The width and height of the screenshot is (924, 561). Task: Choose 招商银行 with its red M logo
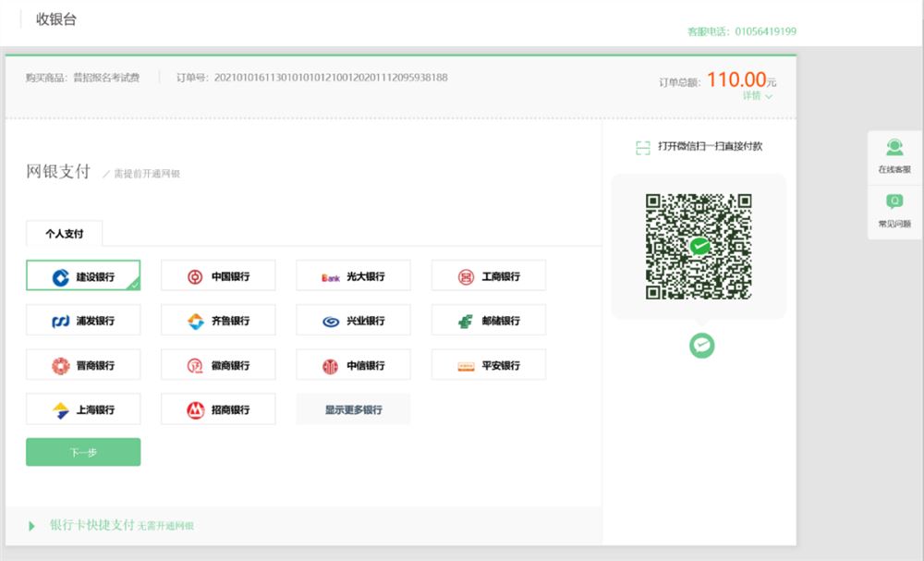click(x=195, y=410)
